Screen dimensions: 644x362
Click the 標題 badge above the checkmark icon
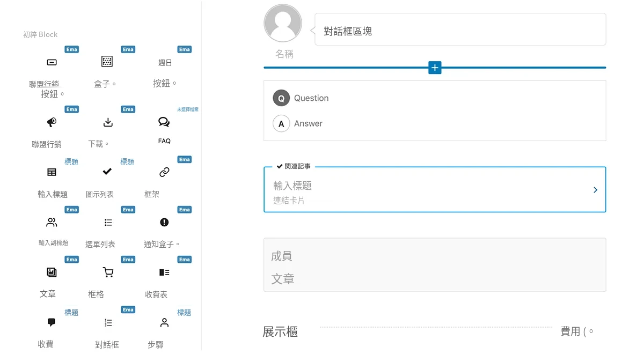(x=127, y=162)
